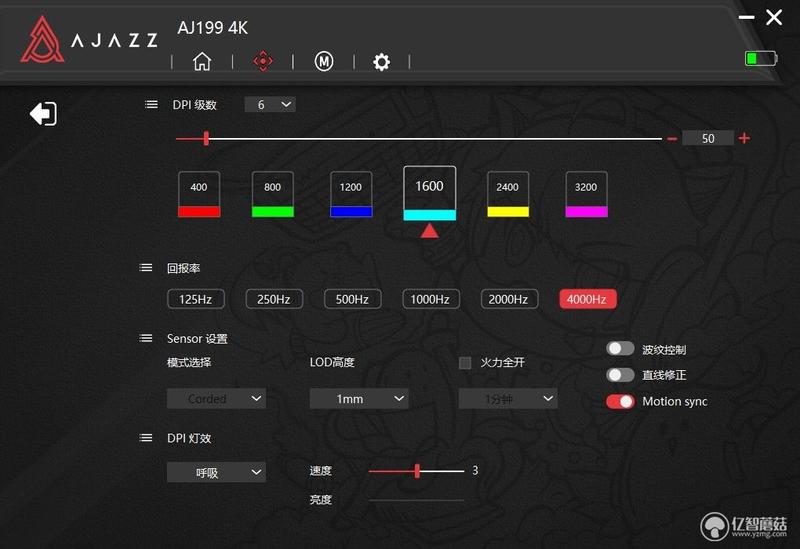
Task: Set polling rate to 2000Hz
Action: [509, 299]
